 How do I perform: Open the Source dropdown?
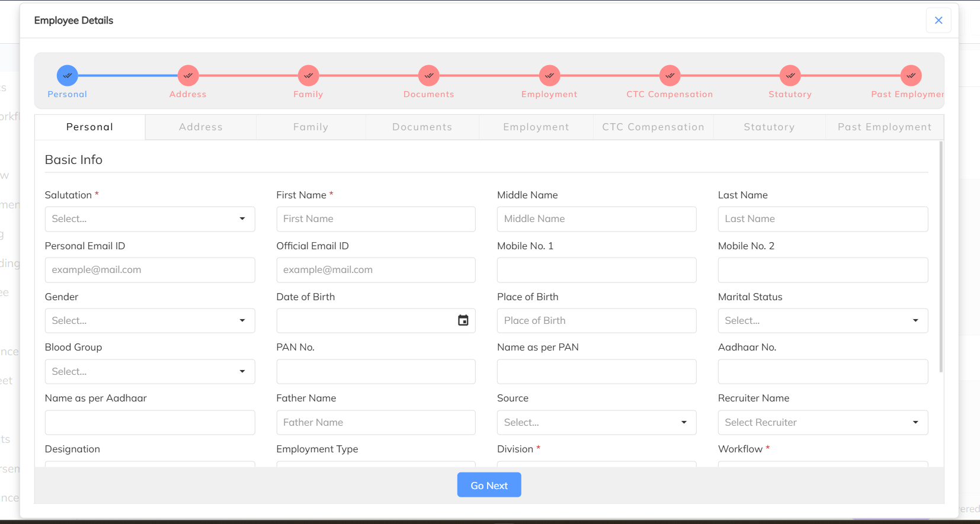[597, 422]
